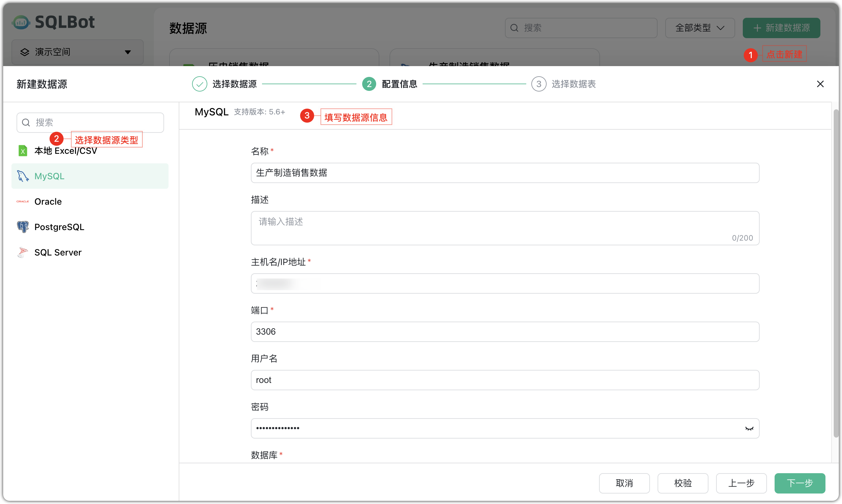Click the 下一步 button
The image size is (842, 504).
tap(799, 483)
